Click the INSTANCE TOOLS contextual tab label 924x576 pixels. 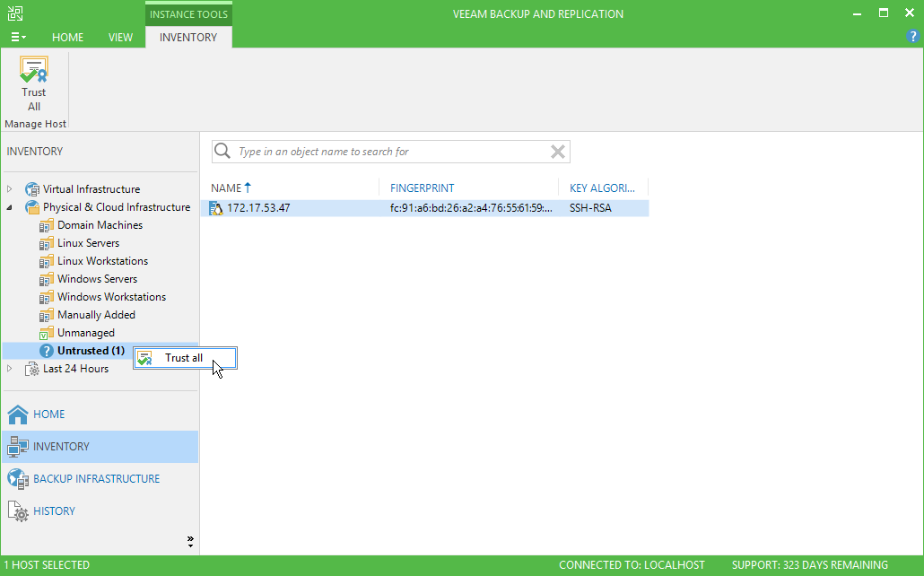pyautogui.click(x=188, y=14)
